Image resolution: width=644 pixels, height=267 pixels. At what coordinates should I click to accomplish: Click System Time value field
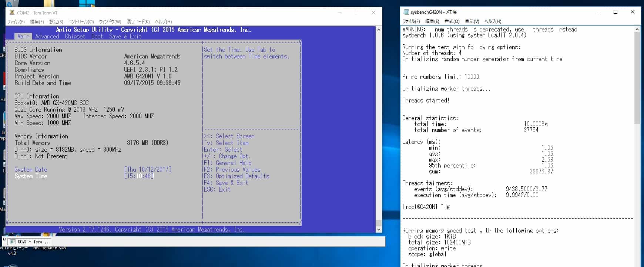(139, 176)
